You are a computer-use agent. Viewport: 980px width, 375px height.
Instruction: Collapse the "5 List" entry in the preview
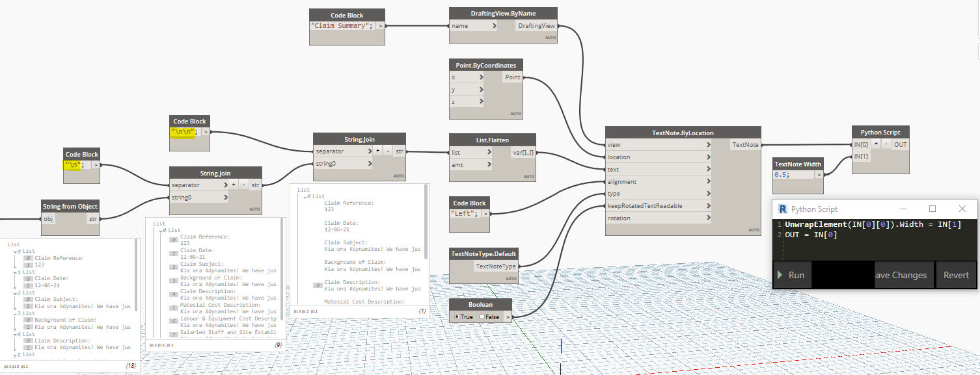(16, 355)
